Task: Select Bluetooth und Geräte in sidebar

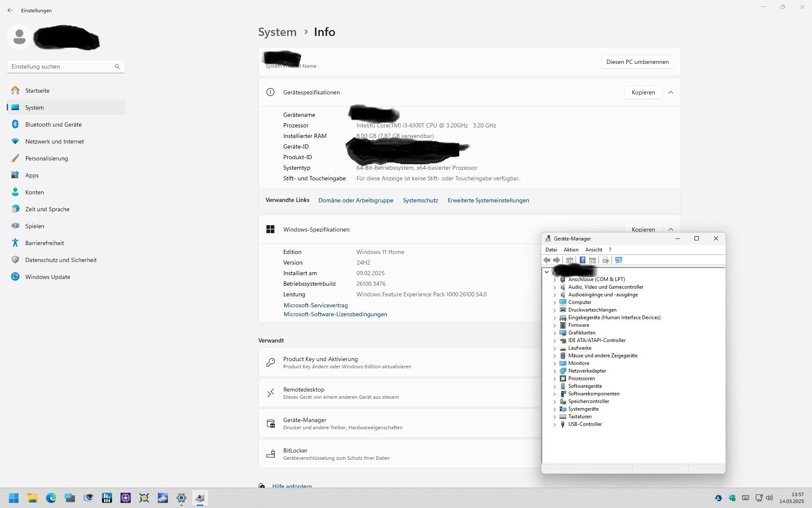Action: (66, 124)
